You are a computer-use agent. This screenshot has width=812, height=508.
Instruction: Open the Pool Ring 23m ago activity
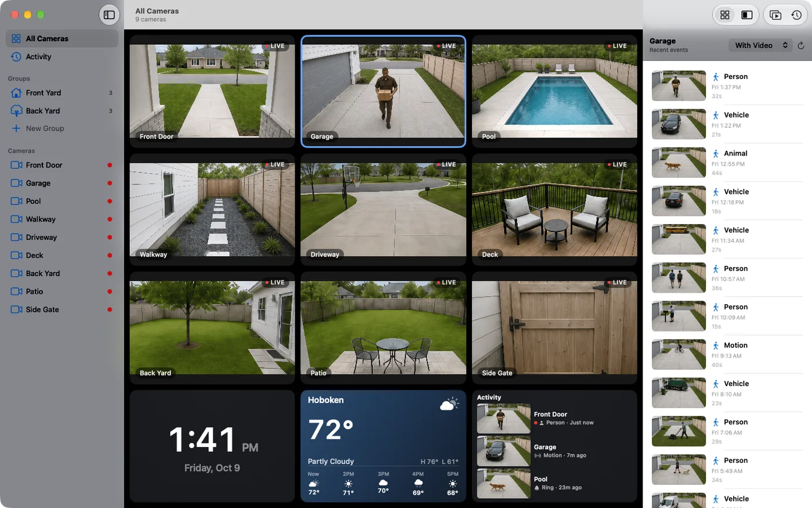(554, 484)
